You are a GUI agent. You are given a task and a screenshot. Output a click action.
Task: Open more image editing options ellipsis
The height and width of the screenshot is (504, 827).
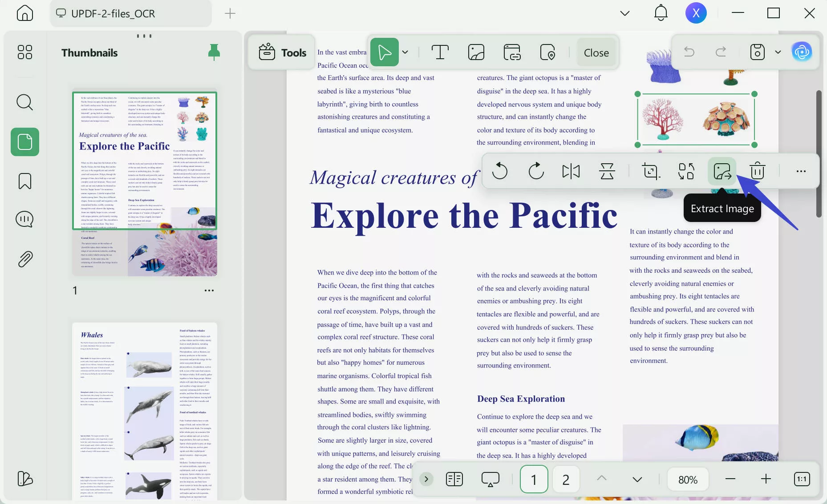coord(801,171)
